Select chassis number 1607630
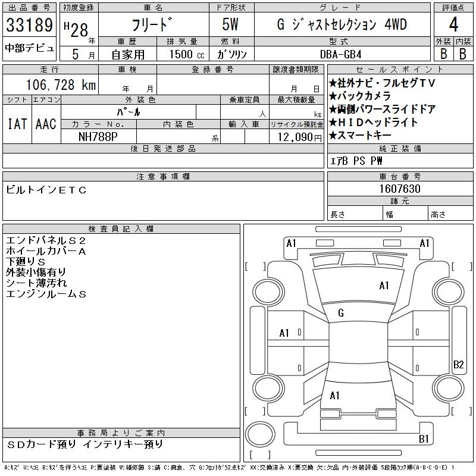Viewport: 476px width, 476px height. click(x=400, y=189)
